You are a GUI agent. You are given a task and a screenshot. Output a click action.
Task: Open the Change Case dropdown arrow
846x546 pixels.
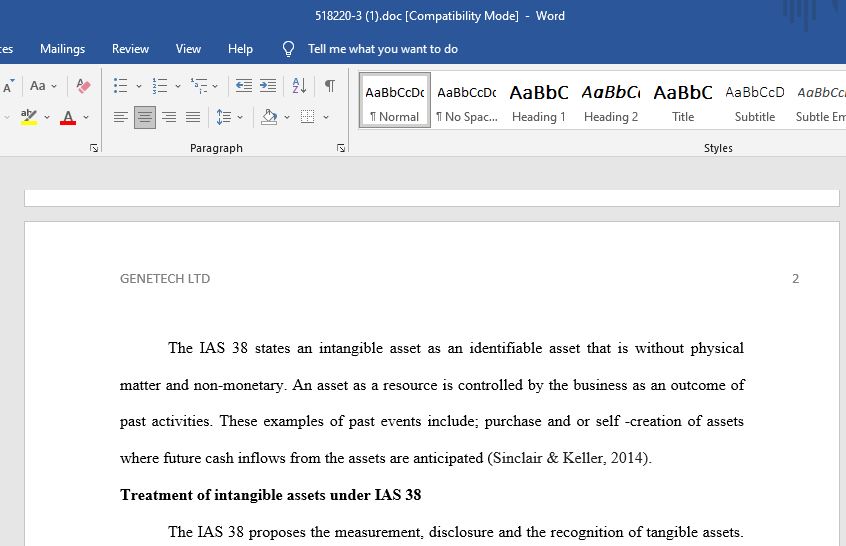(x=54, y=86)
